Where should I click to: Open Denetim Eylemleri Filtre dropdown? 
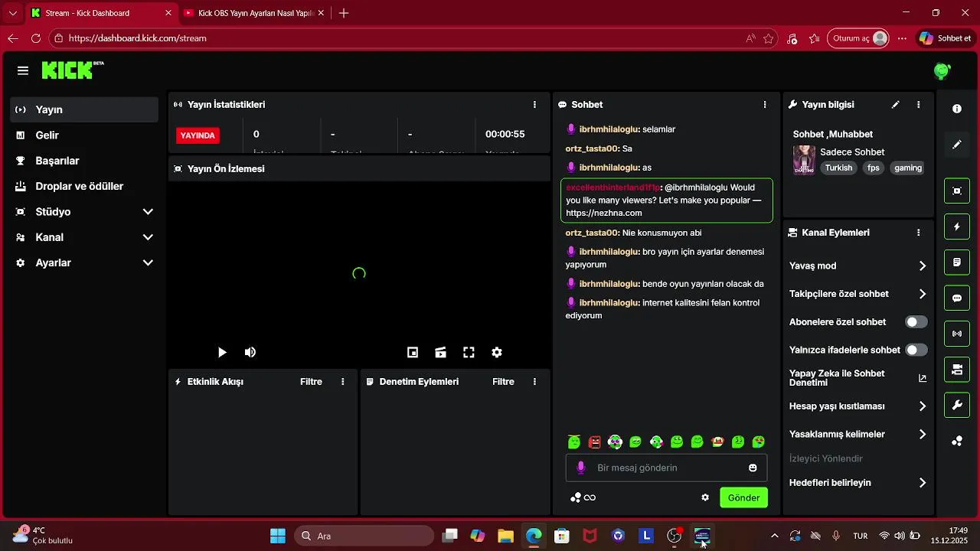pyautogui.click(x=503, y=381)
